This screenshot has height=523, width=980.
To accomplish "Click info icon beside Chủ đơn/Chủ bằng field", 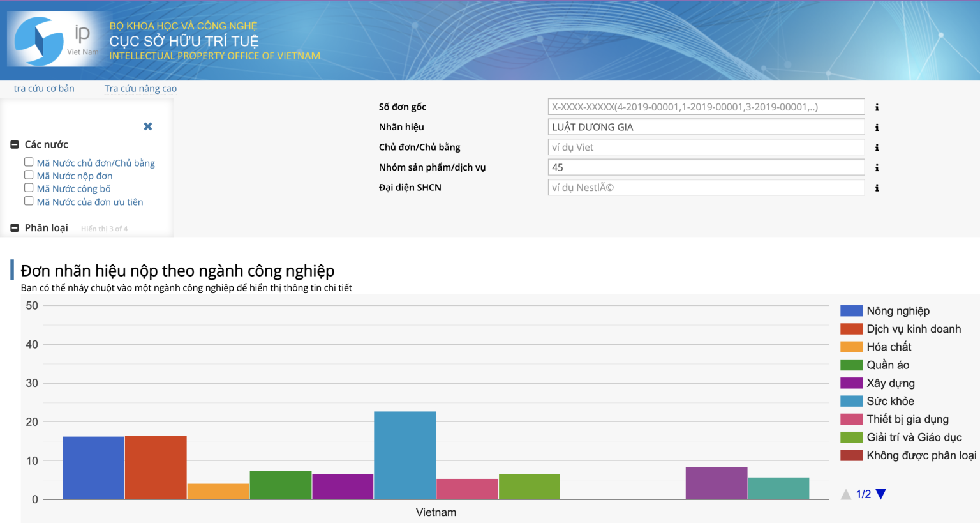I will [877, 148].
